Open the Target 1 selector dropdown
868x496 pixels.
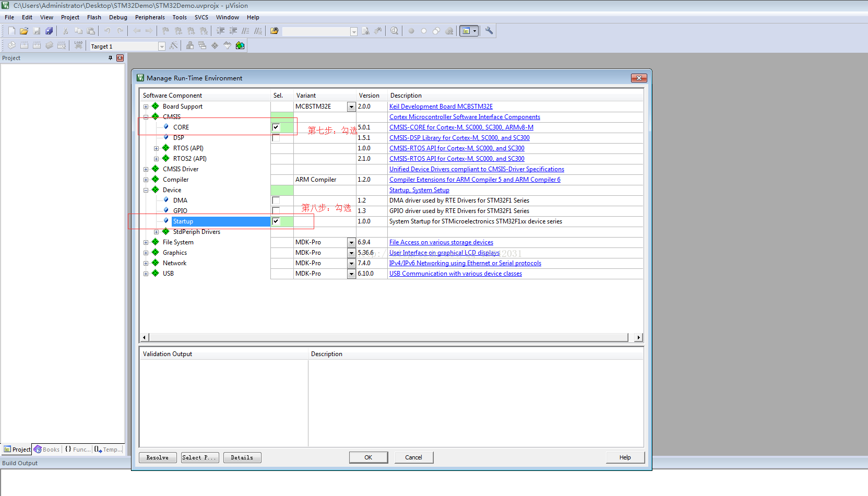point(162,46)
